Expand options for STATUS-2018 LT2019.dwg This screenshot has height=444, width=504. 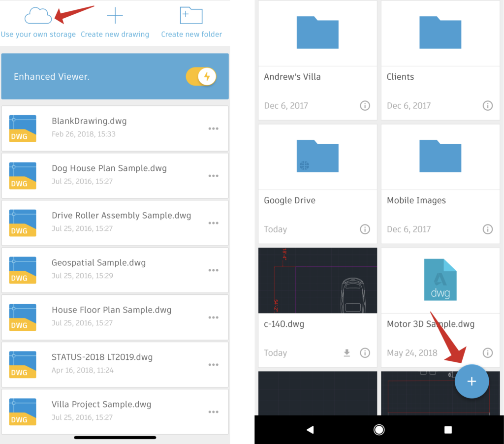click(x=213, y=365)
